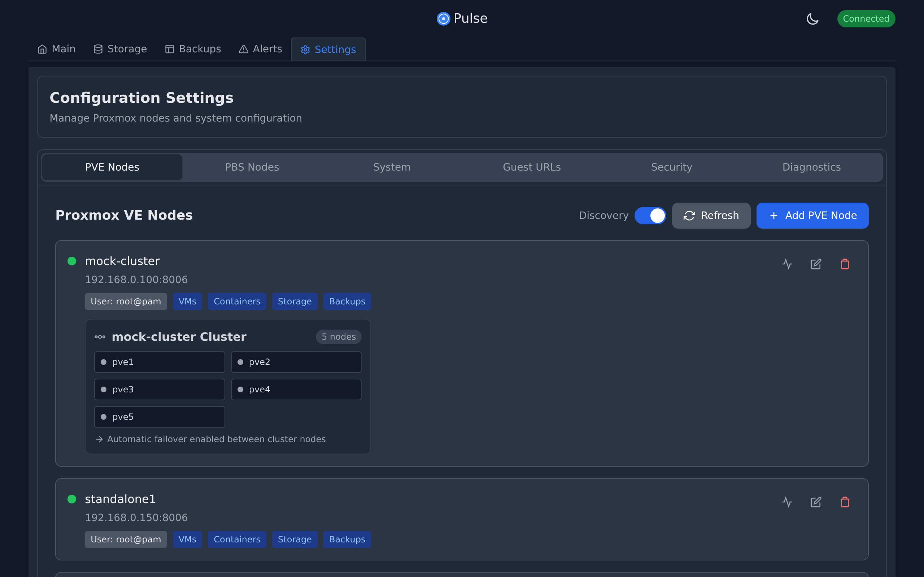The width and height of the screenshot is (924, 577).
Task: Open the Guest URLs tab
Action: (x=532, y=167)
